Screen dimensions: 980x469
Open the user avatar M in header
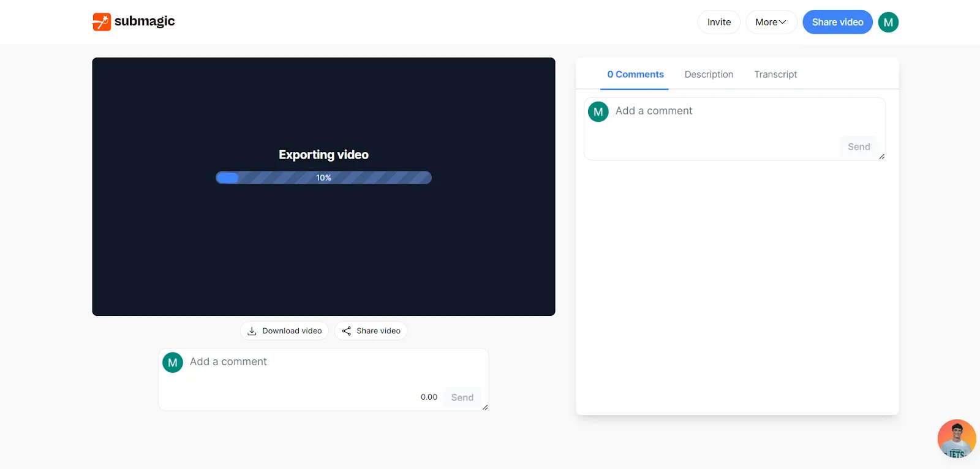pyautogui.click(x=888, y=22)
